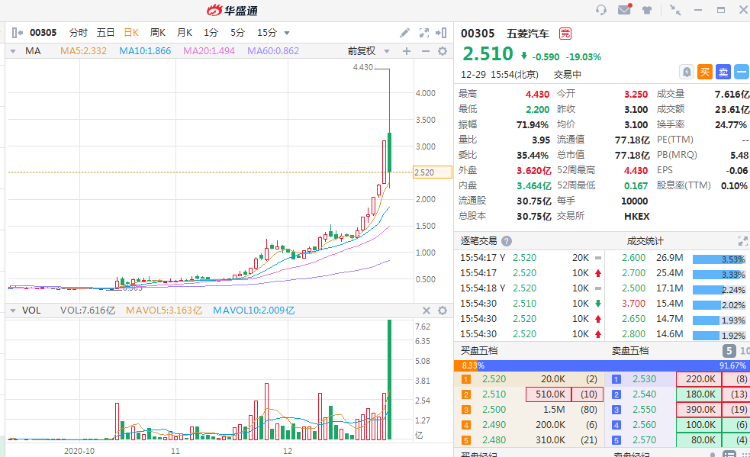Open the 15分 interval dropdown
The height and width of the screenshot is (457, 750).
[287, 33]
